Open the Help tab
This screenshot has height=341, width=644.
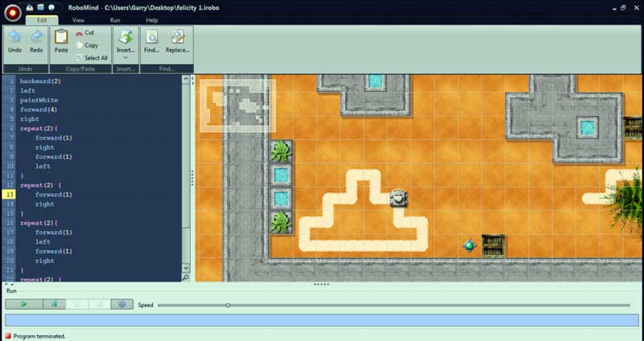pyautogui.click(x=152, y=19)
